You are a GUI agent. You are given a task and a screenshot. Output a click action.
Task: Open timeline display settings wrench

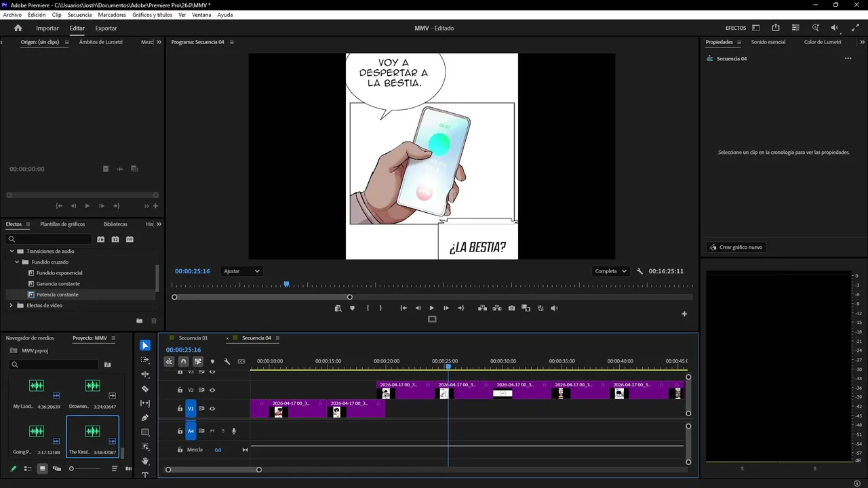tap(227, 362)
